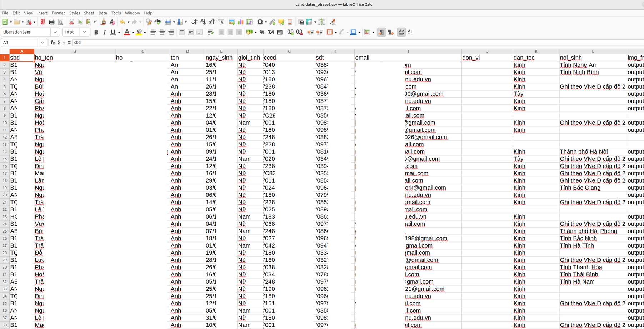Click Insert Comment icon
Image resolution: width=644 pixels, height=329 pixels.
pyautogui.click(x=281, y=22)
